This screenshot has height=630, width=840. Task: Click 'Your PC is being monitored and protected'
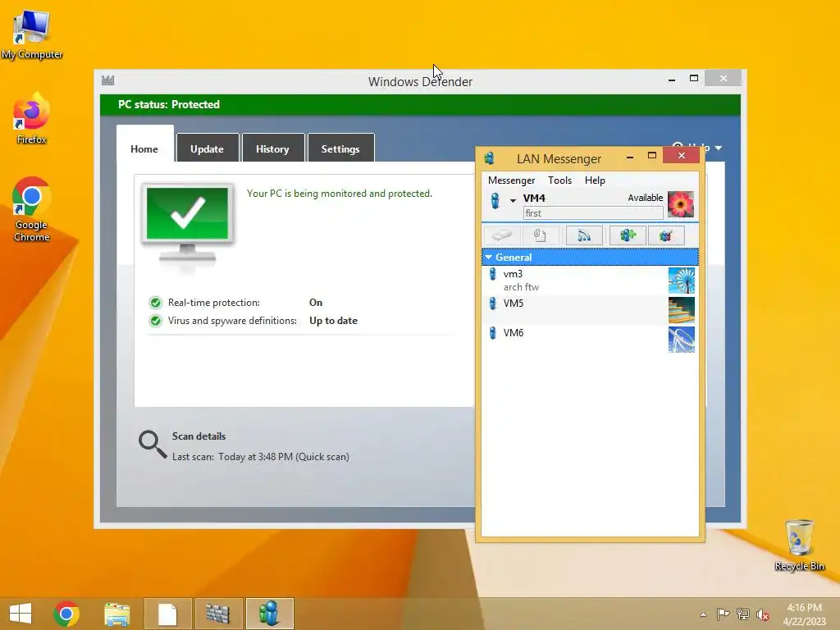click(x=339, y=194)
